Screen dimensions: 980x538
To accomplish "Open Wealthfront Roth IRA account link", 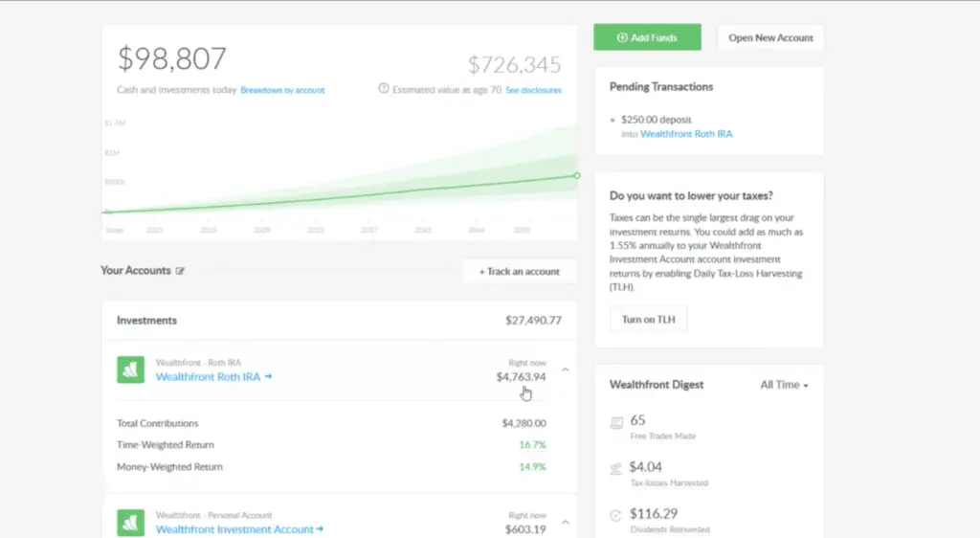I will [x=213, y=377].
